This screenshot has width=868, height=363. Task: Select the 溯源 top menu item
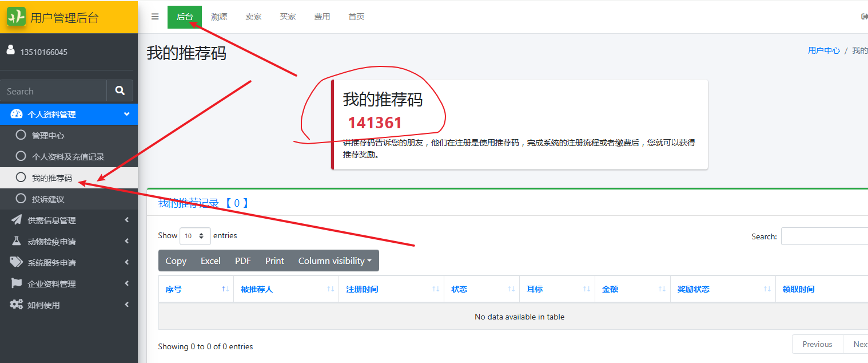click(x=219, y=17)
